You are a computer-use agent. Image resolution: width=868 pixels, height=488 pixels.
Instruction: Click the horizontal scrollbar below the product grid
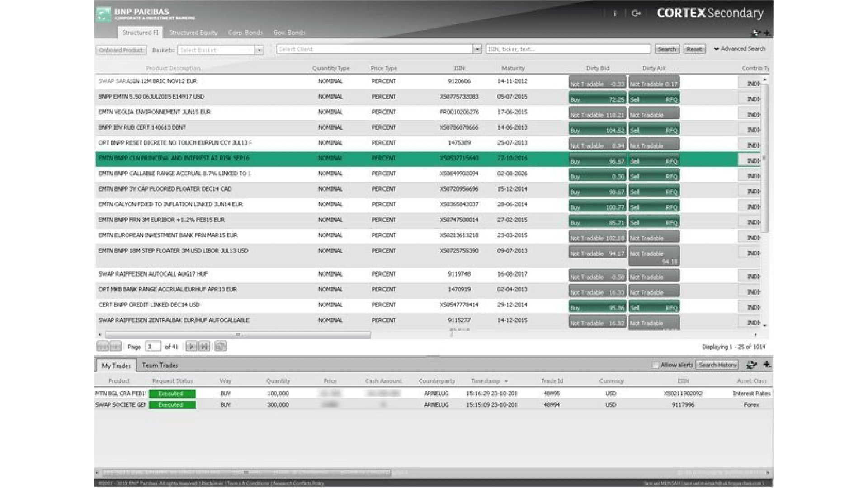coord(237,333)
